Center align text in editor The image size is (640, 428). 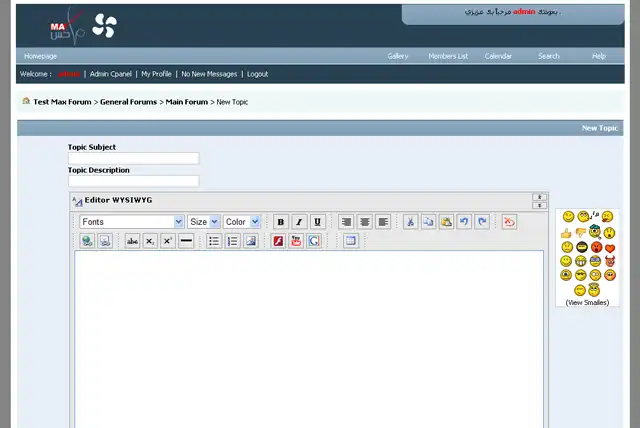pos(364,222)
